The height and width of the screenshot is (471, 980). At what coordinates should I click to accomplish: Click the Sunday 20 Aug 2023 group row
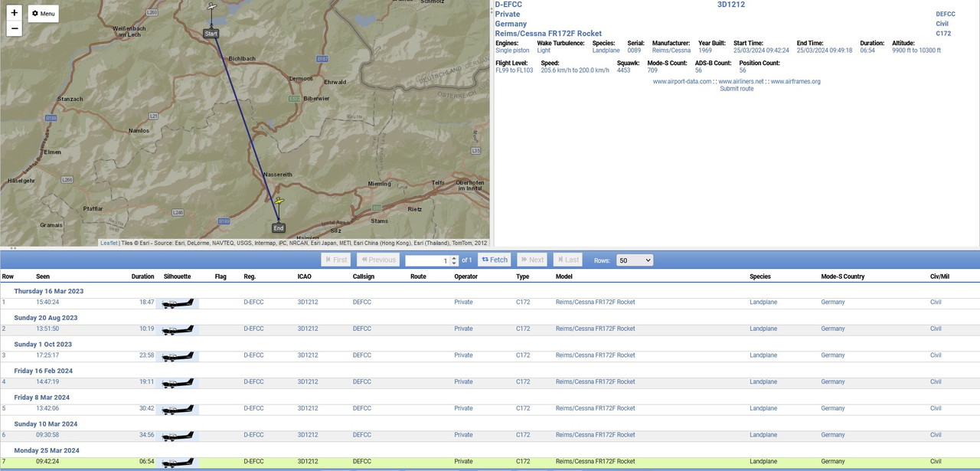tap(490, 318)
